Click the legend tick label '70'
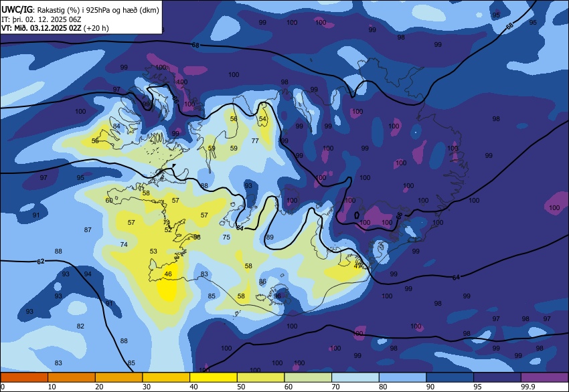 tap(335, 387)
